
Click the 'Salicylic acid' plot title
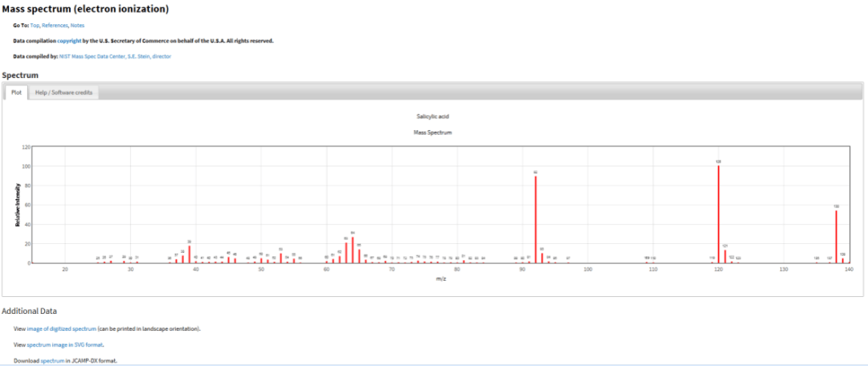click(x=433, y=116)
